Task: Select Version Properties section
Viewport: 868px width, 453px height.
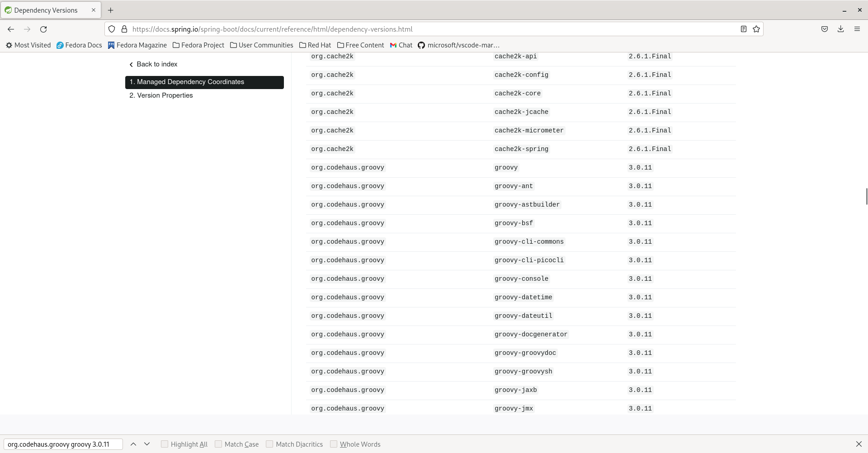Action: [x=161, y=95]
